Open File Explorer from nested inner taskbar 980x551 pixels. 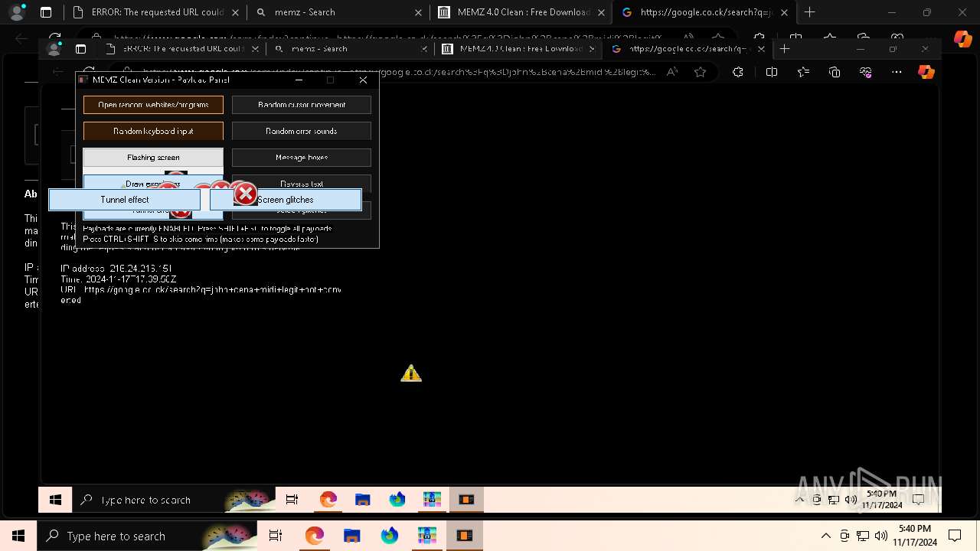point(362,500)
